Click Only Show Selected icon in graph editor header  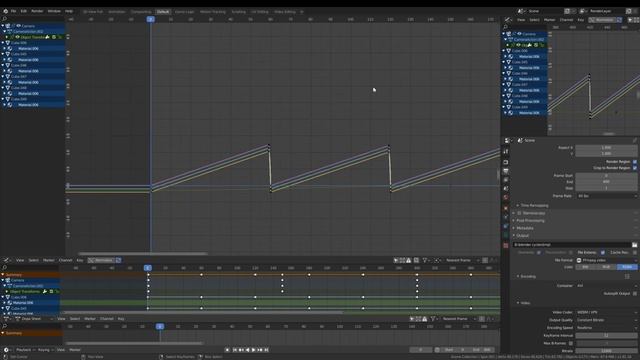(396, 260)
